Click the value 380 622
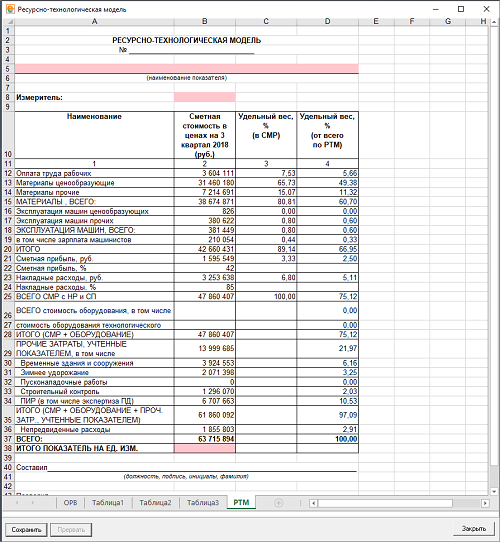 [205, 221]
